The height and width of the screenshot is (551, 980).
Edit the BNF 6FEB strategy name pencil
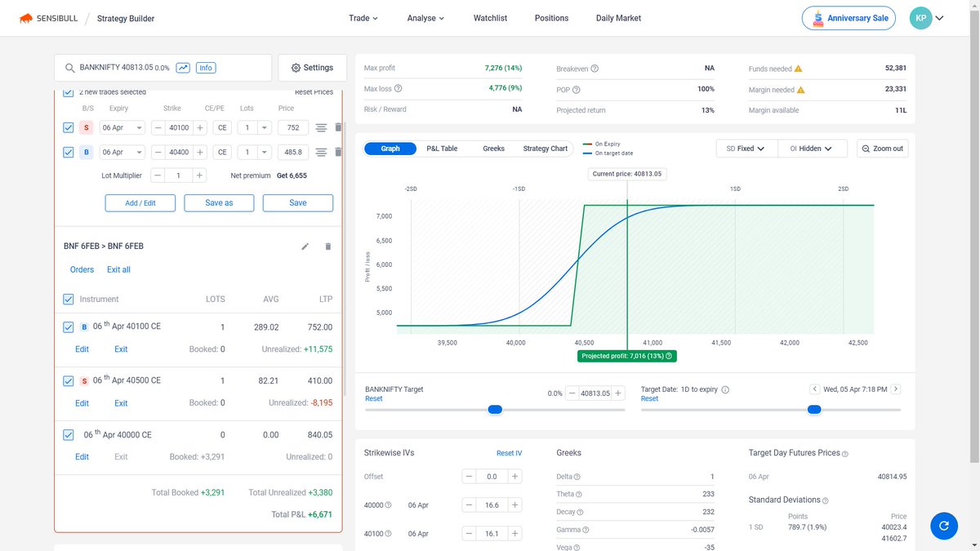coord(305,246)
